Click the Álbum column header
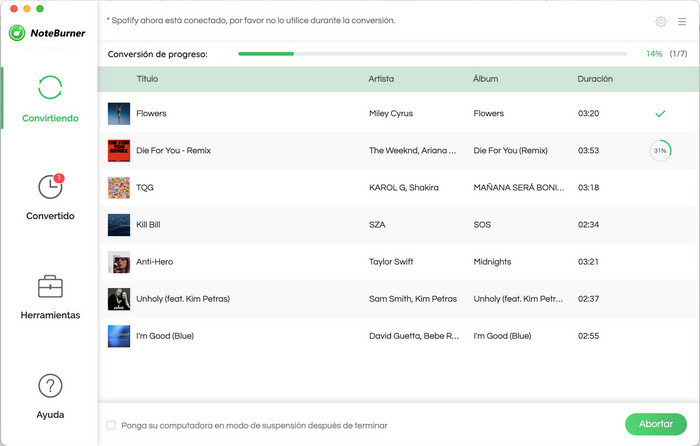The height and width of the screenshot is (446, 700). (485, 79)
